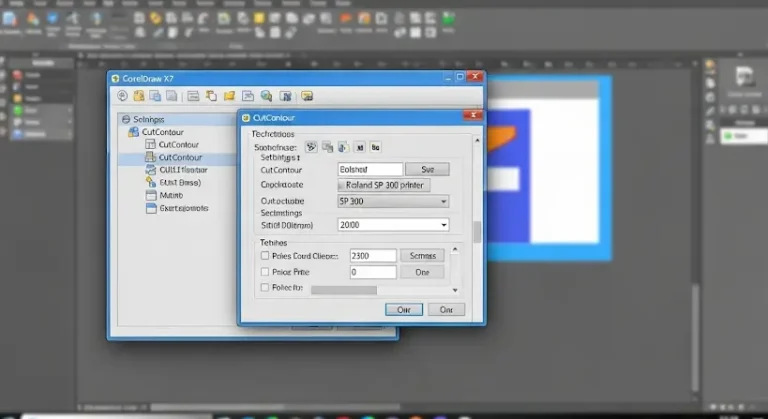Check the 'Foliec ito' checkbox
Viewport: 768px width, 419px height.
pos(265,287)
